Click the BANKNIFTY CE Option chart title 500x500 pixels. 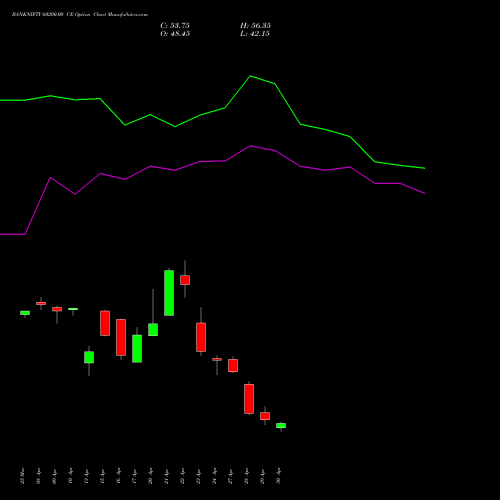80,14
